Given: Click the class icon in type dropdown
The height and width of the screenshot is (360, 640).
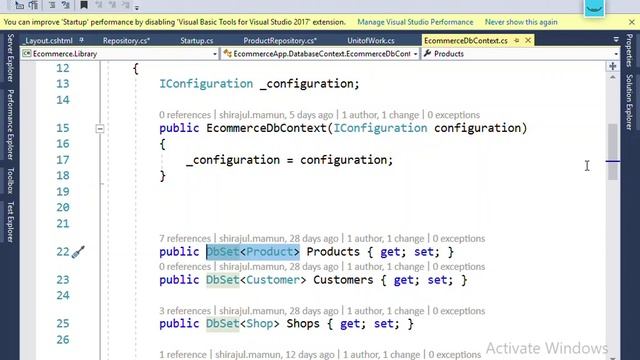Looking at the screenshot, I should coord(228,53).
